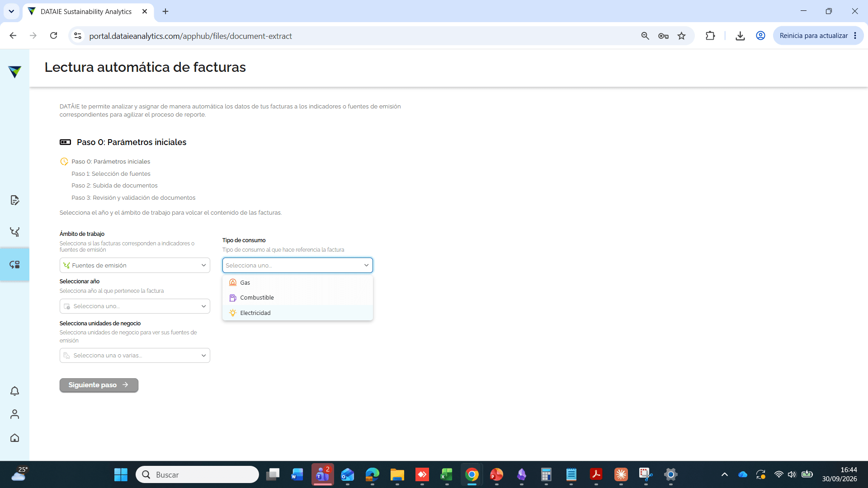Click the zoom magnifier icon in address bar
The height and width of the screenshot is (488, 868).
point(645,36)
